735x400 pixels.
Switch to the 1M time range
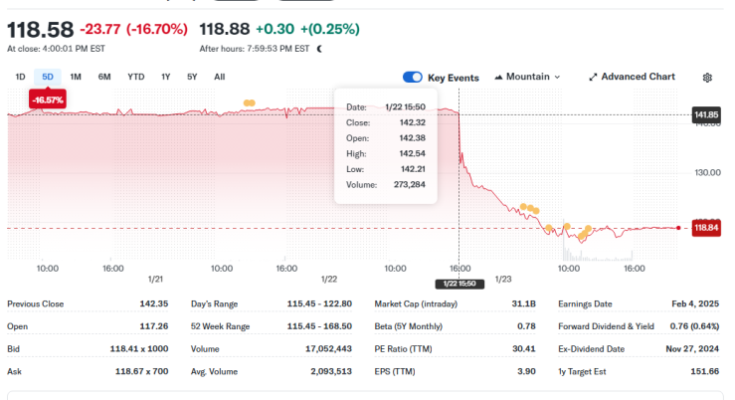click(76, 77)
